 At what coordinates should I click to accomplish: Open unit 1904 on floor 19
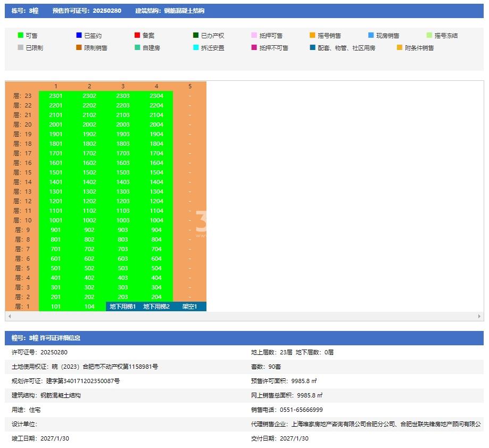click(156, 134)
